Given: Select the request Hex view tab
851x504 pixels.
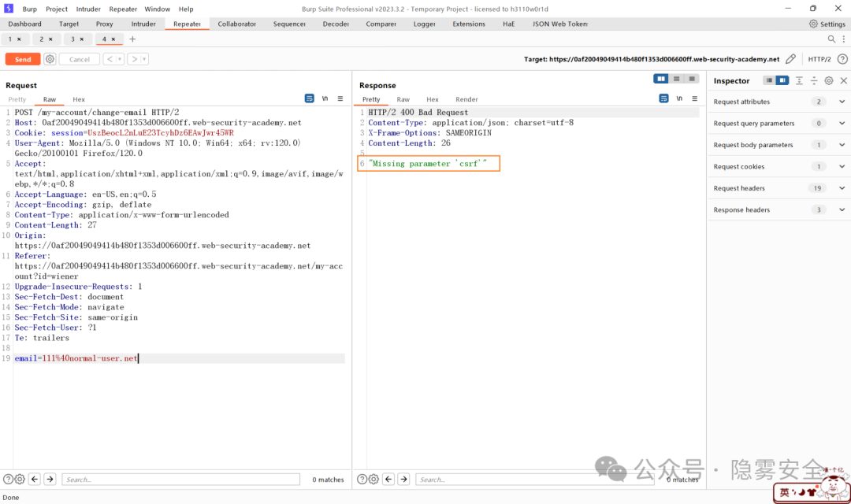Looking at the screenshot, I should pyautogui.click(x=79, y=99).
